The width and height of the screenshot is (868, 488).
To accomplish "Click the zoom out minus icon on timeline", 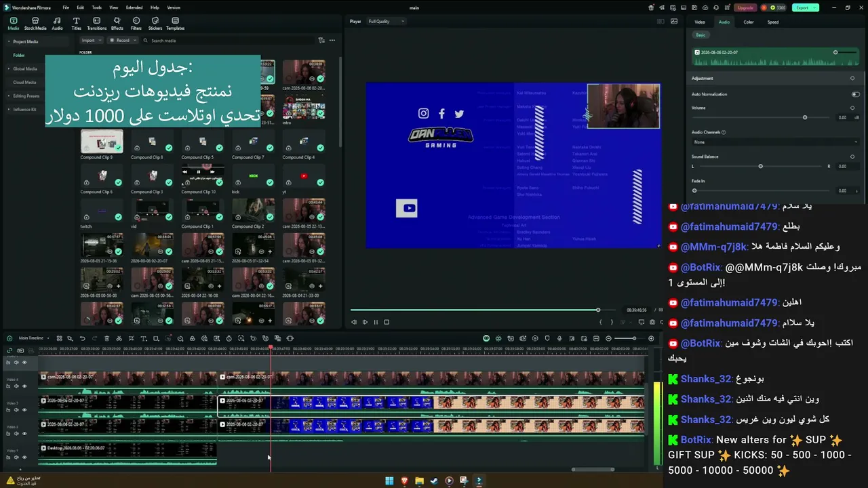I will (608, 338).
